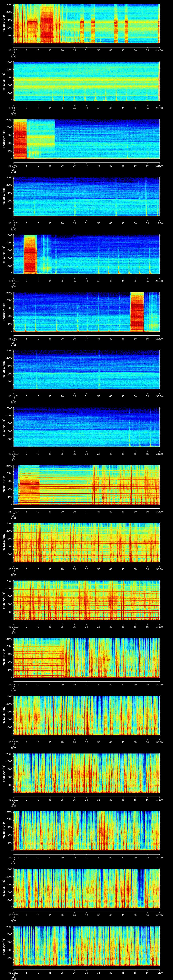Click the '26:00' end time label
The height and width of the screenshot is (980, 173).
coord(160,166)
